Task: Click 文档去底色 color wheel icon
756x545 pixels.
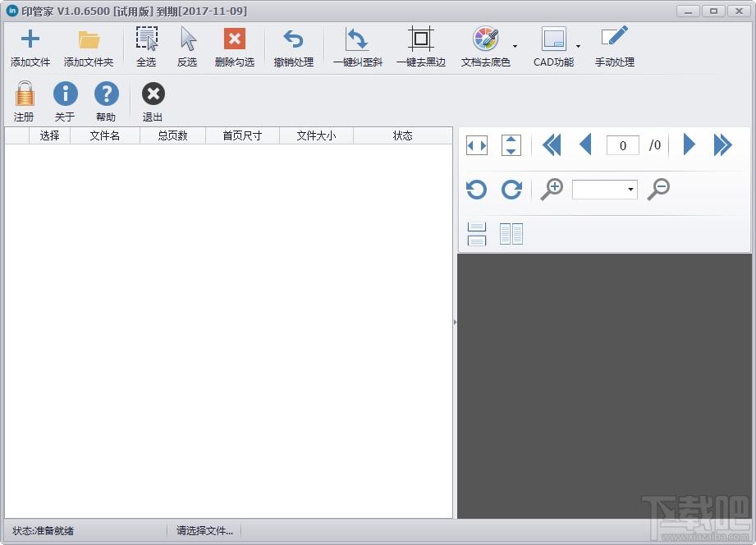Action: (x=485, y=39)
